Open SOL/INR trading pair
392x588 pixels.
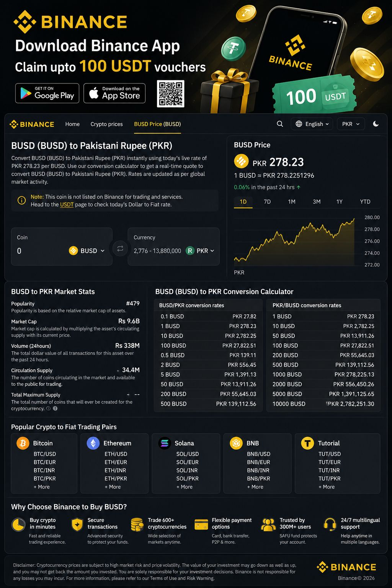click(187, 470)
